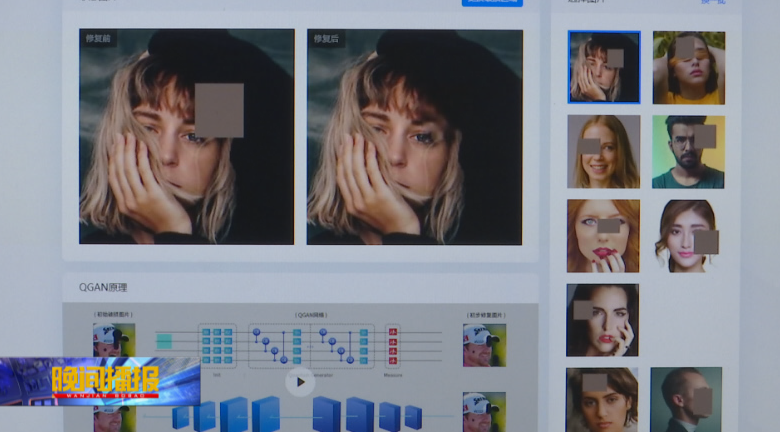Select the red-haired woman with red lips thumbnail
This screenshot has width=780, height=432.
603,236
